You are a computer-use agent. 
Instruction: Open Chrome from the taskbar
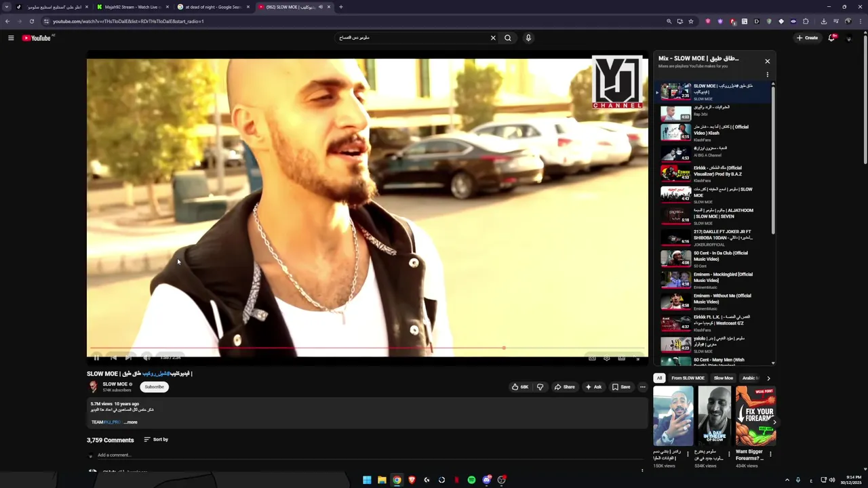(x=397, y=480)
